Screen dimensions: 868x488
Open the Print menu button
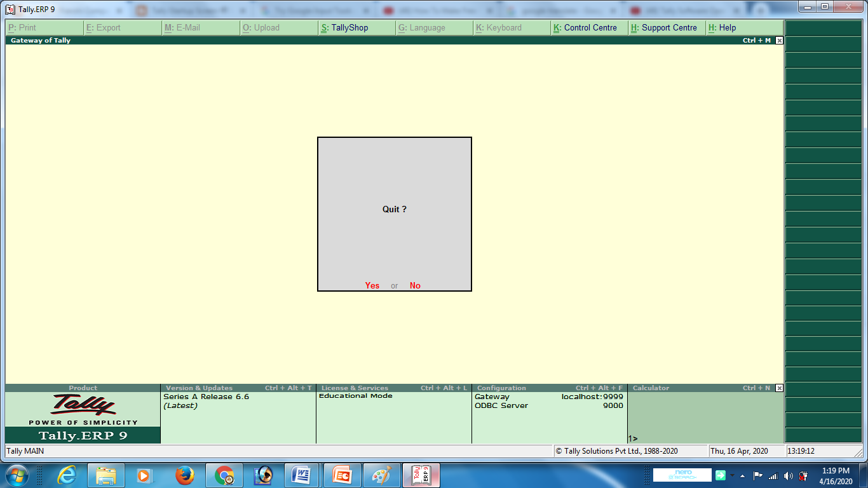coord(44,28)
